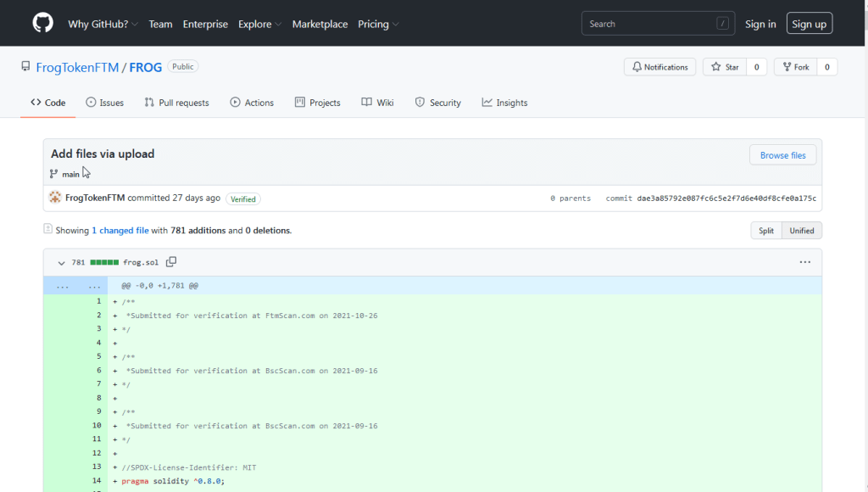Click the hunk header @@ -0,0 +1,781 @@

[x=160, y=286]
